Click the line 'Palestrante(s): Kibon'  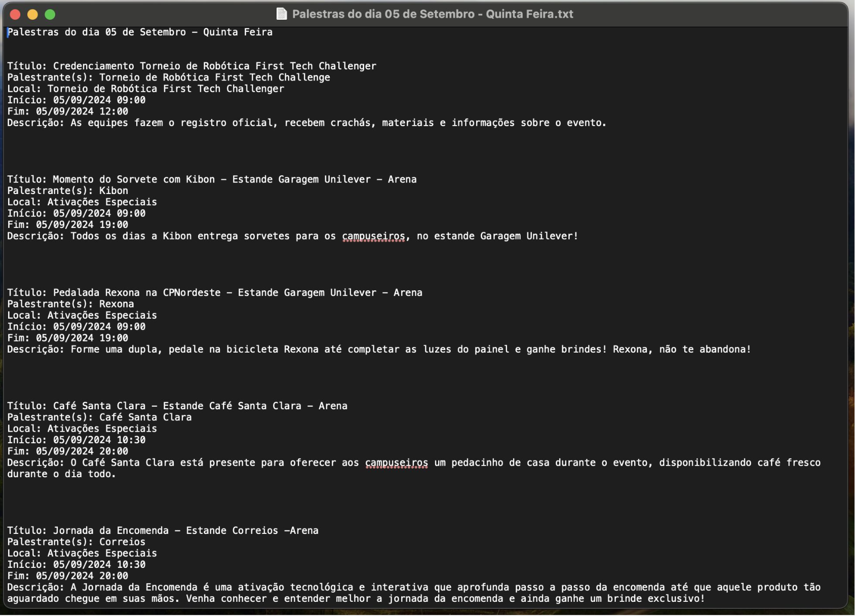pos(68,190)
